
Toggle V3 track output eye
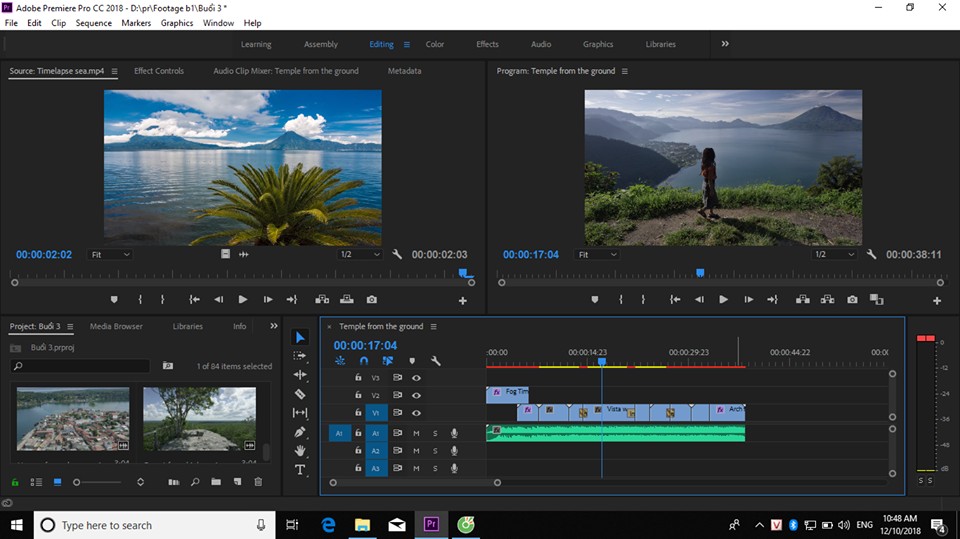[416, 378]
